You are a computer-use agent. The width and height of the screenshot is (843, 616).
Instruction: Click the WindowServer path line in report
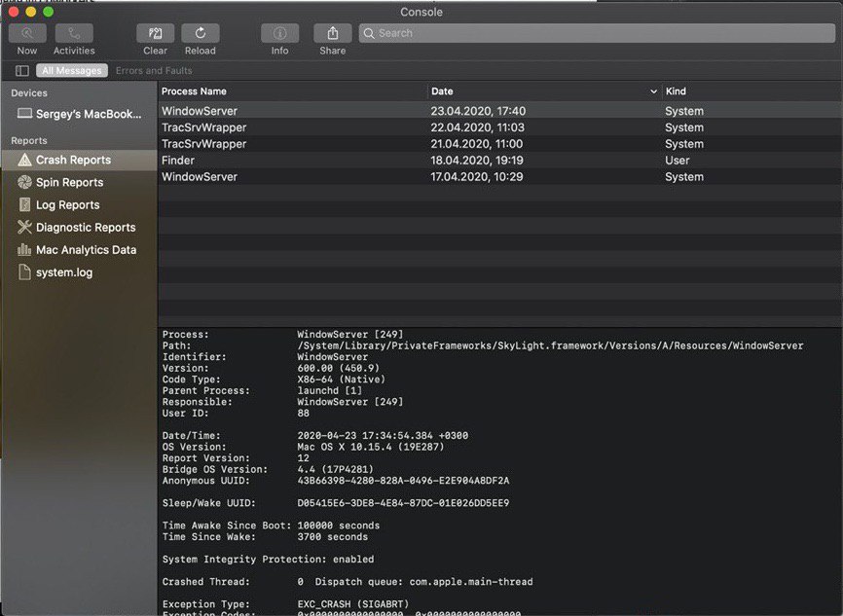[x=483, y=345]
